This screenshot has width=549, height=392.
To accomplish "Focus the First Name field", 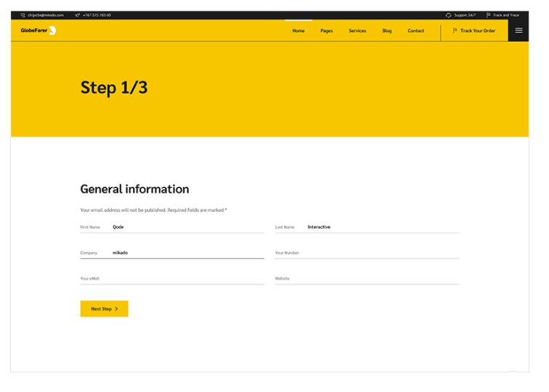I will click(187, 227).
